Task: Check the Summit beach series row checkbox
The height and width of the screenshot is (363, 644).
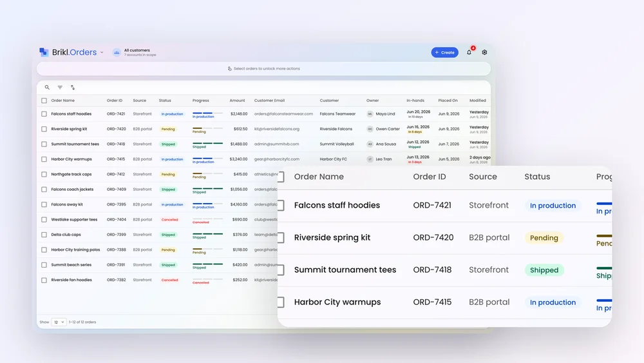Action: [x=44, y=265]
